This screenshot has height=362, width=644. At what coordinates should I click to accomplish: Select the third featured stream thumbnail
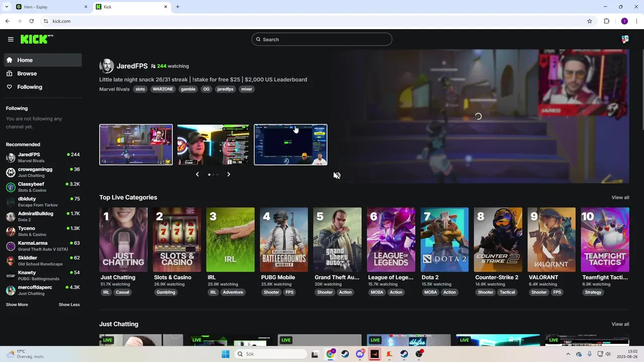(x=290, y=145)
